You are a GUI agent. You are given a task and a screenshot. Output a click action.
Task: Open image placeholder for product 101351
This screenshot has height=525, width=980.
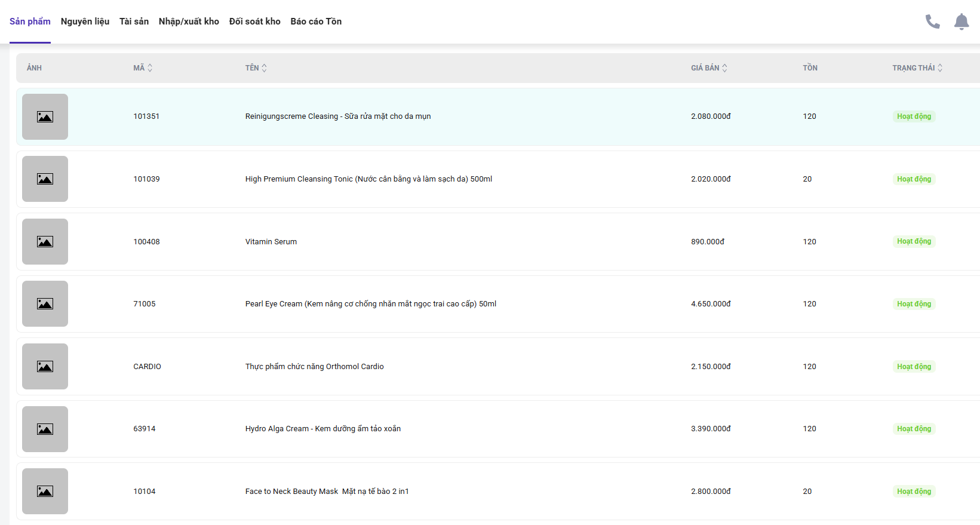click(45, 116)
